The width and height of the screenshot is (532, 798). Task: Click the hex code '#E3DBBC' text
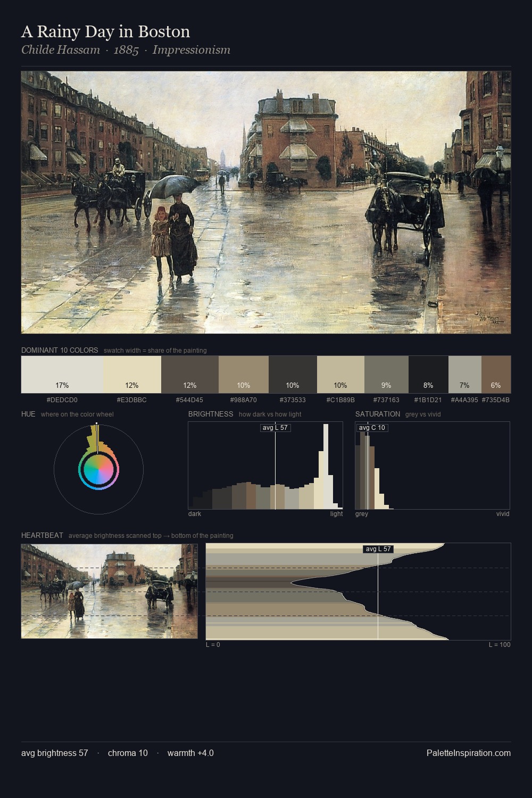pos(132,400)
